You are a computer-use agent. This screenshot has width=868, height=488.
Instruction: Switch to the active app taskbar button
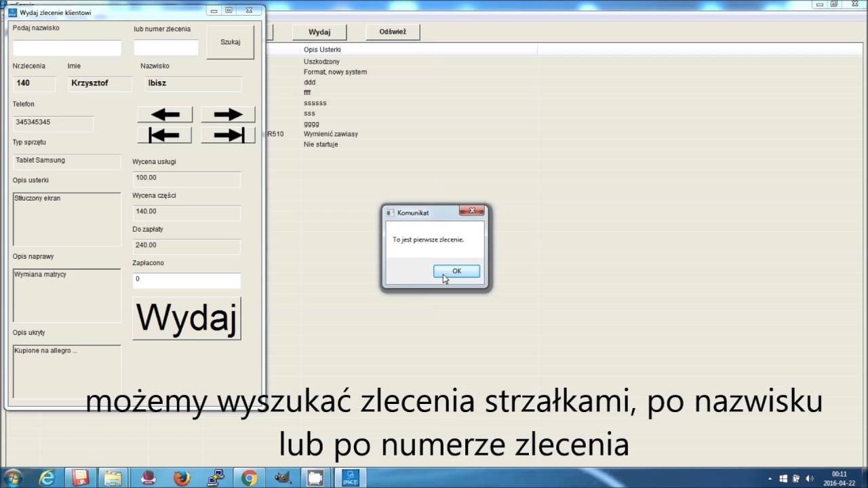click(350, 478)
